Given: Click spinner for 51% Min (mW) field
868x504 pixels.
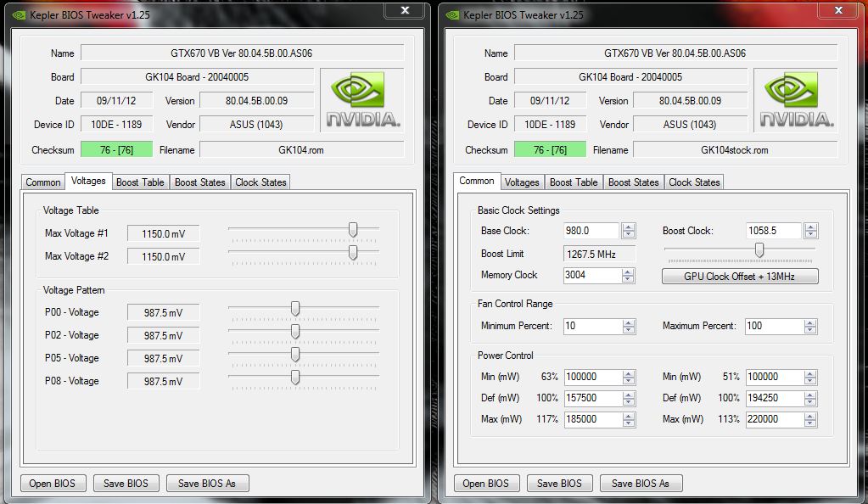Looking at the screenshot, I should point(810,378).
